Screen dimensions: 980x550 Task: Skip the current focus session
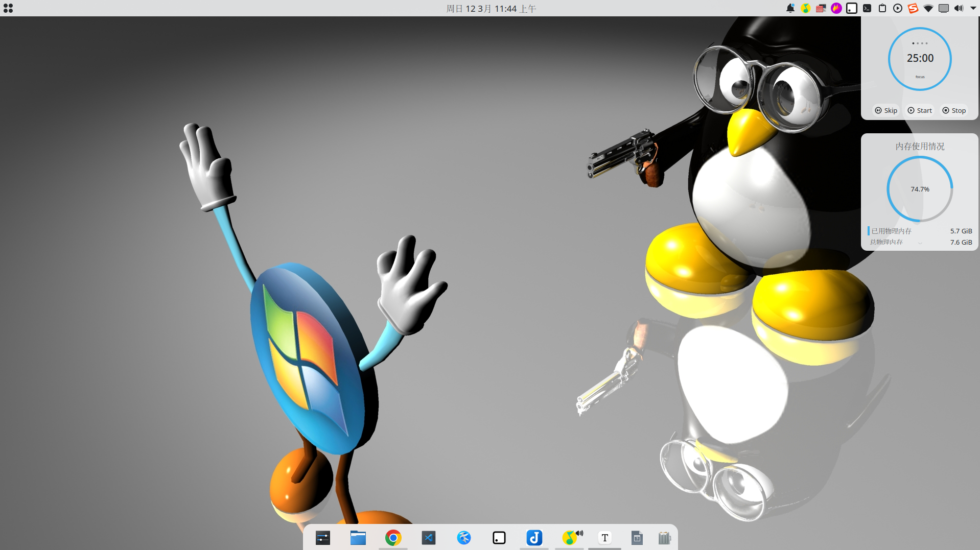[x=886, y=110]
